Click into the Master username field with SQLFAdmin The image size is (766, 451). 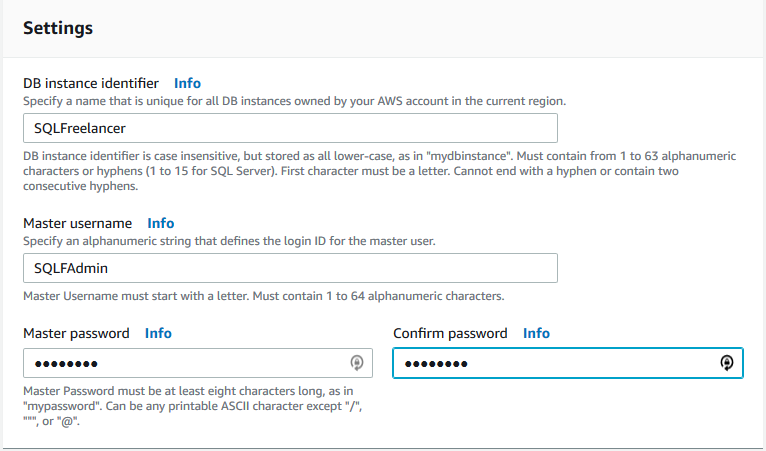click(290, 268)
